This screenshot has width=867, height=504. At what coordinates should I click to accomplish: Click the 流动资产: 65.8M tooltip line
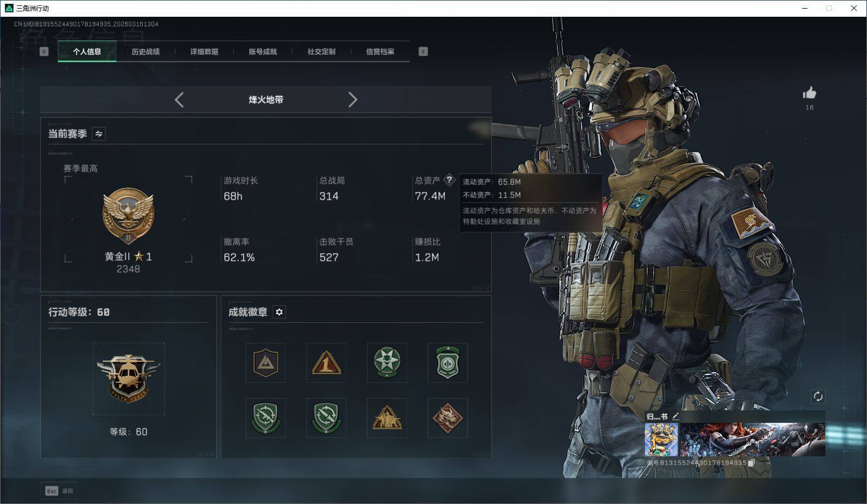492,182
